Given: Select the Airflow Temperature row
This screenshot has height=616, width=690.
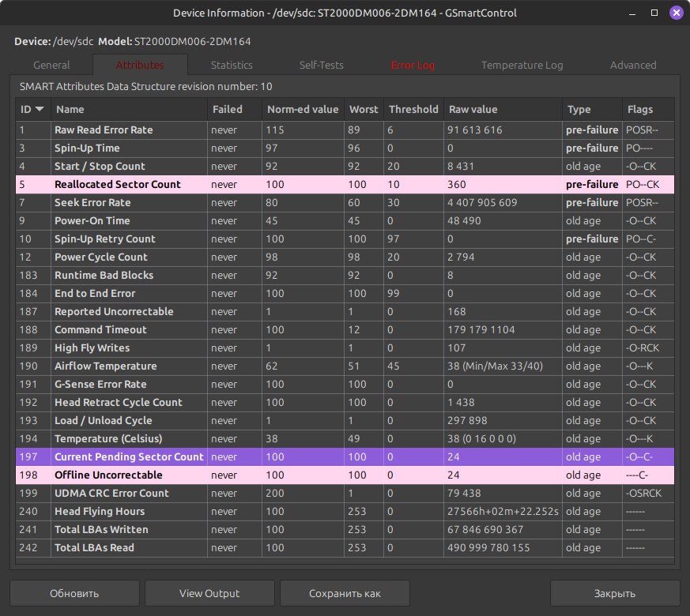Looking at the screenshot, I should pos(345,366).
